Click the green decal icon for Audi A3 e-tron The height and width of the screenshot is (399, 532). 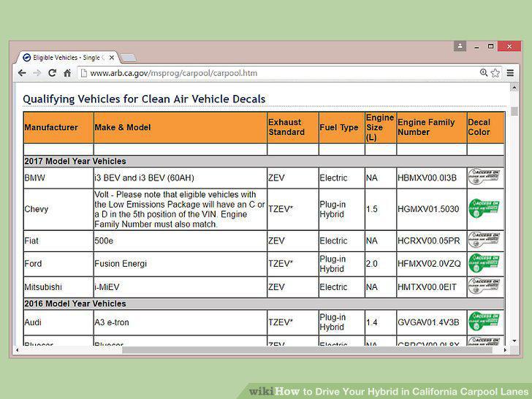[x=484, y=321]
